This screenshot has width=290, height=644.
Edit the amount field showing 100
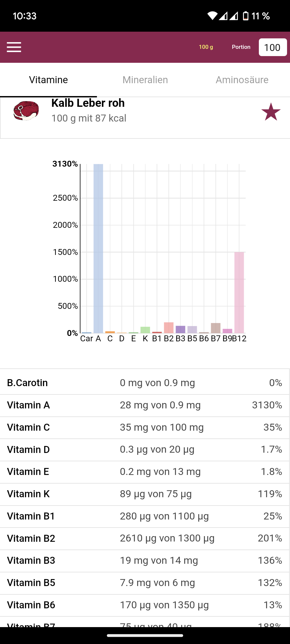click(x=273, y=47)
